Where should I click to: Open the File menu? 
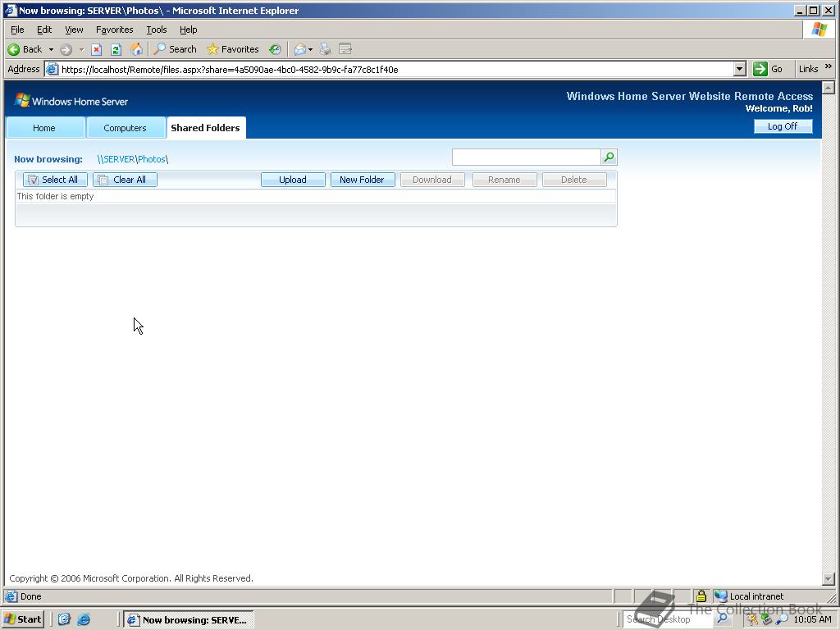[17, 30]
